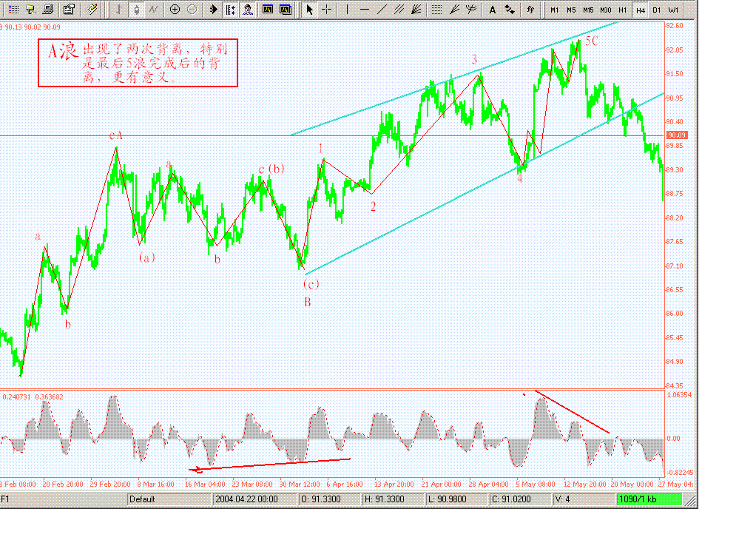Click the stacked chart windows icon
Screen dimensions: 756x540
pos(286,9)
